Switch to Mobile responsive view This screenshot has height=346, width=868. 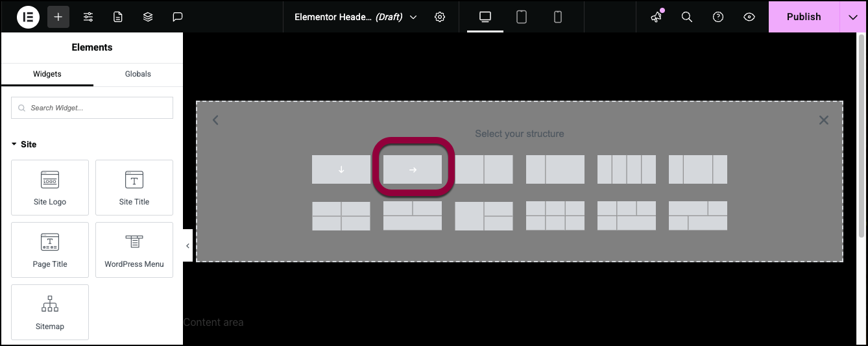[558, 17]
